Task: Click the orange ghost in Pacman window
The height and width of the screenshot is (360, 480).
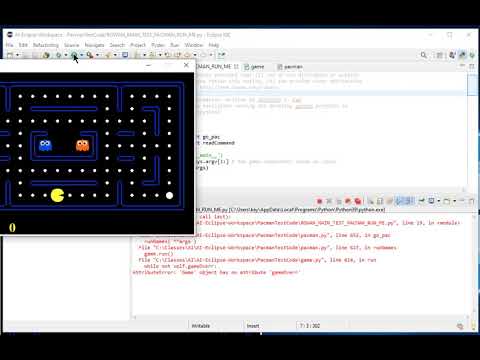Action: (x=82, y=145)
